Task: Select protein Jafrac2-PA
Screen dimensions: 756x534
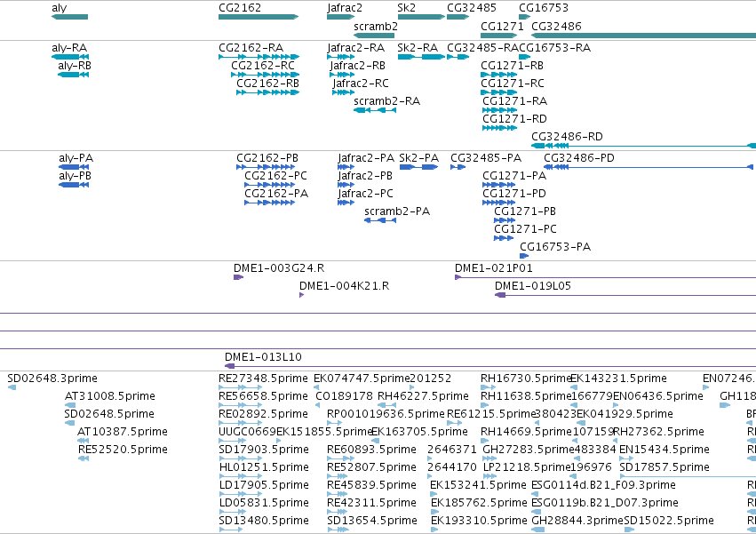Action: (366, 159)
